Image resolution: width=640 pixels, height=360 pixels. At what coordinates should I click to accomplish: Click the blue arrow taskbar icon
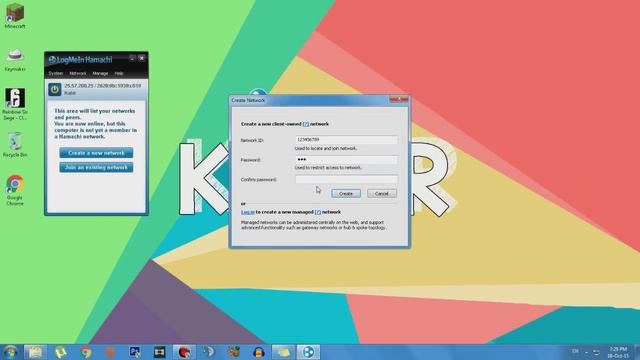tap(209, 352)
